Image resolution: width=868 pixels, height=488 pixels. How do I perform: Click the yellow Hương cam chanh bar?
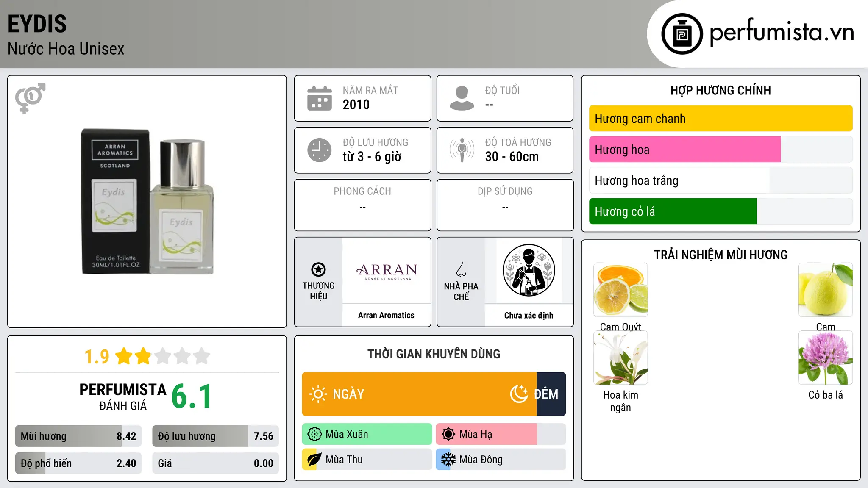721,119
